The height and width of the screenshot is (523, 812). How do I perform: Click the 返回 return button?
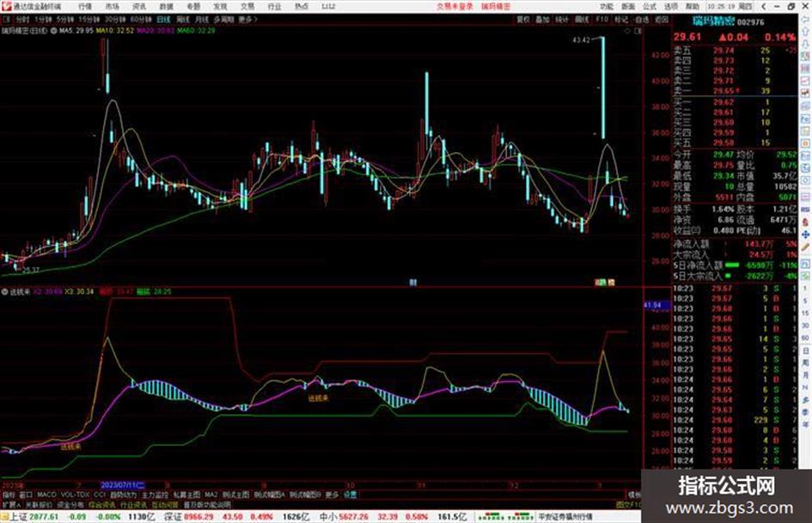[x=662, y=19]
